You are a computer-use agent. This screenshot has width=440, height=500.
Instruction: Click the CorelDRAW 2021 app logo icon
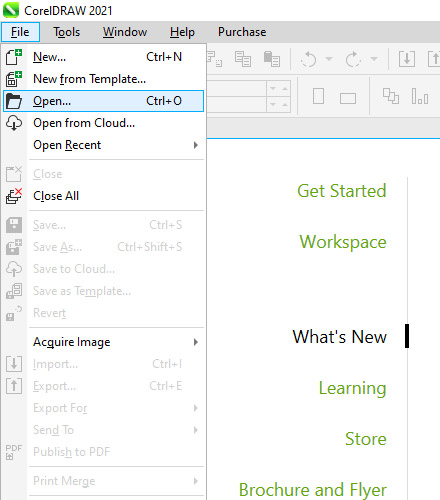point(11,10)
